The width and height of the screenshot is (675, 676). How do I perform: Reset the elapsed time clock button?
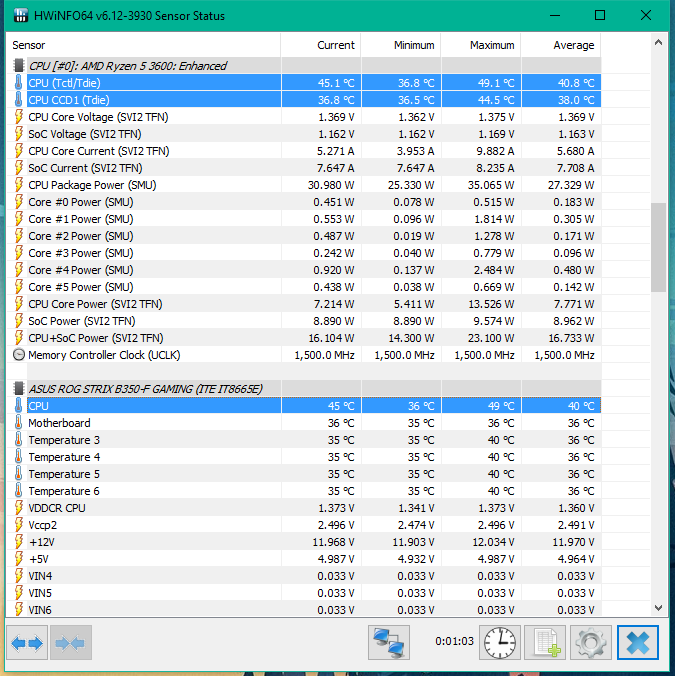pyautogui.click(x=500, y=643)
